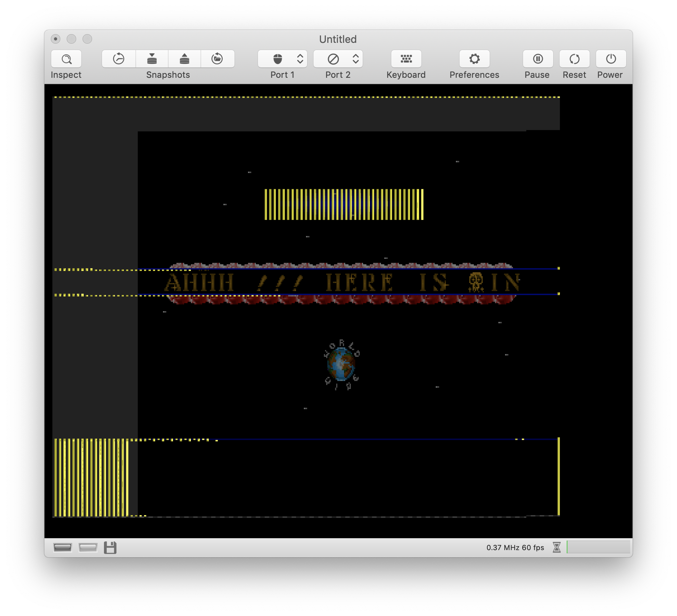Select the Port 1 mouse device
The height and width of the screenshot is (616, 677).
click(278, 59)
